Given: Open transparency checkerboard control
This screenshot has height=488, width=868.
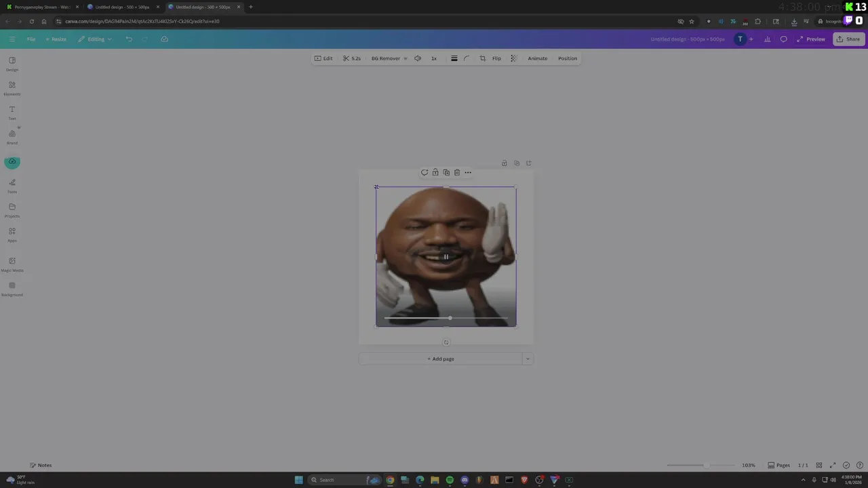Looking at the screenshot, I should click(x=513, y=58).
